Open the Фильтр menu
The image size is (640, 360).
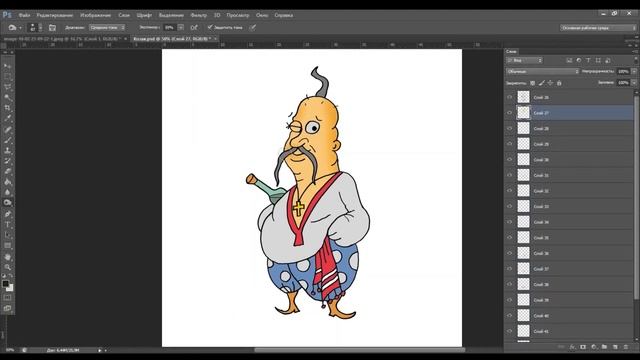coord(199,15)
